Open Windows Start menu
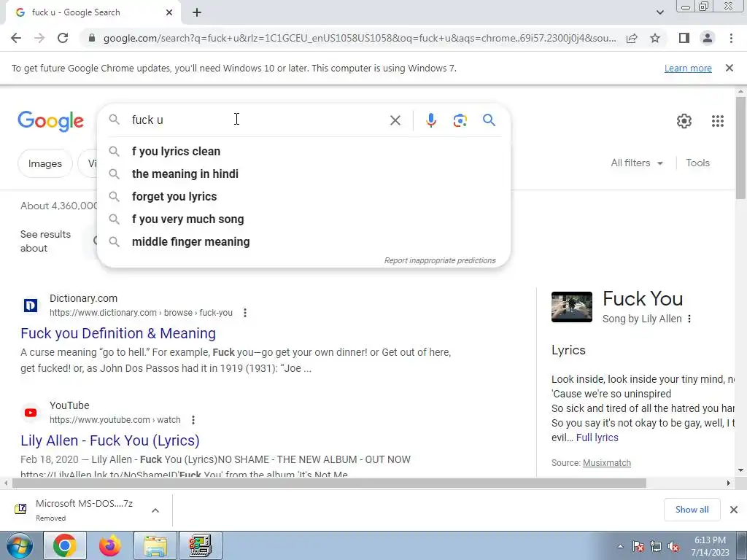The width and height of the screenshot is (747, 560). tap(20, 545)
